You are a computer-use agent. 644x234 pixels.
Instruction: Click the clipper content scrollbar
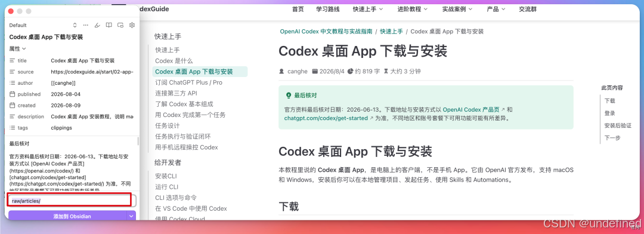pyautogui.click(x=138, y=141)
